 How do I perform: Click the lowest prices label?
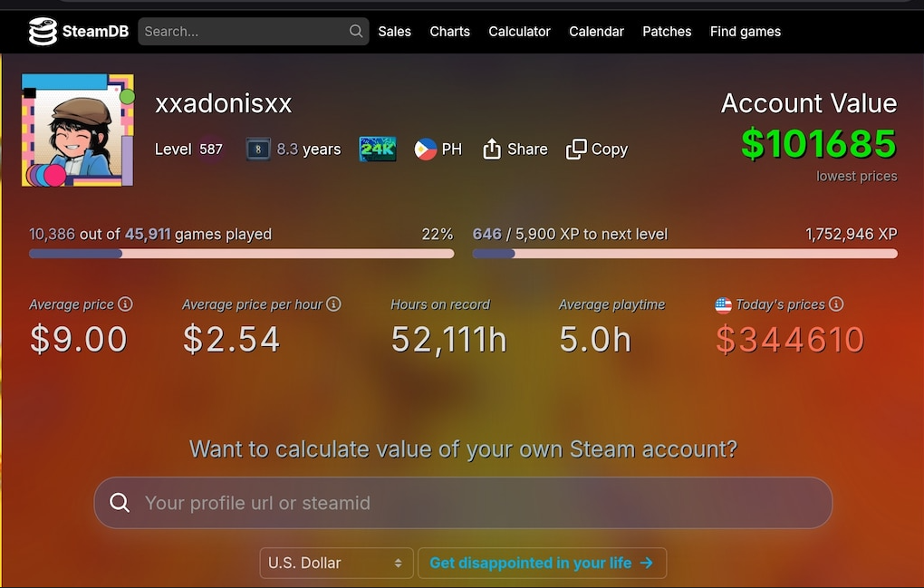[857, 176]
